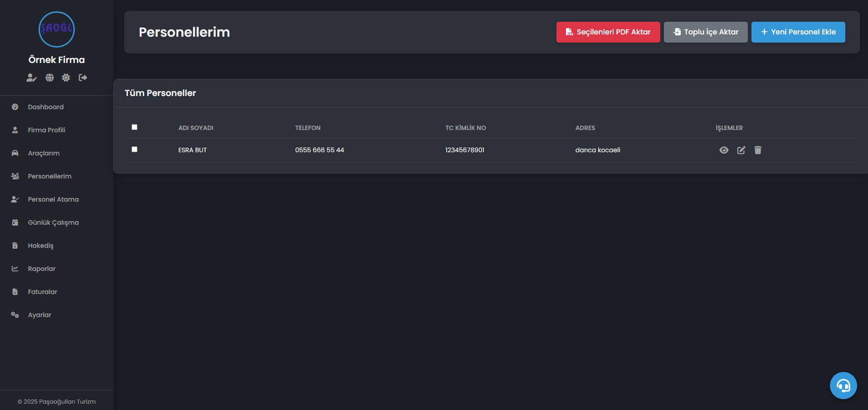Click the logout arrow icon

(x=83, y=78)
